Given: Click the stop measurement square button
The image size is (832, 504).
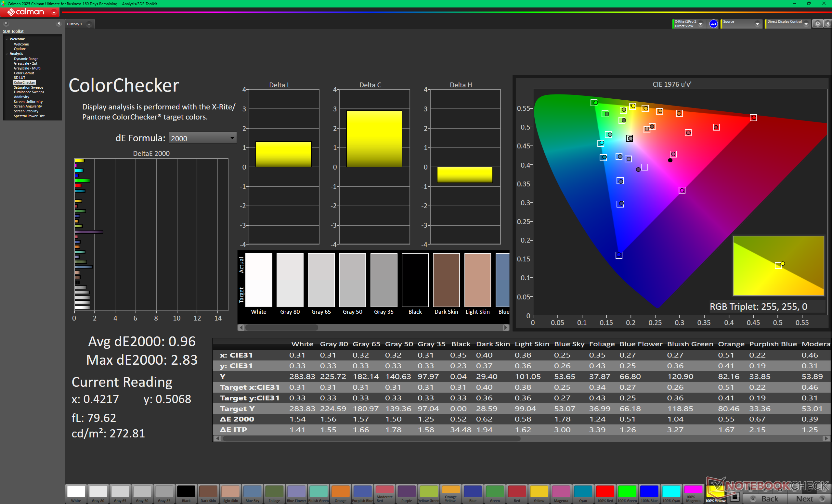Looking at the screenshot, I should [734, 497].
